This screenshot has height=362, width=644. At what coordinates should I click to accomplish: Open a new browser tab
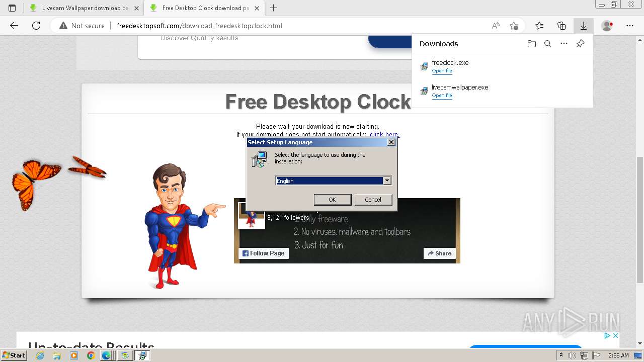[x=274, y=8]
